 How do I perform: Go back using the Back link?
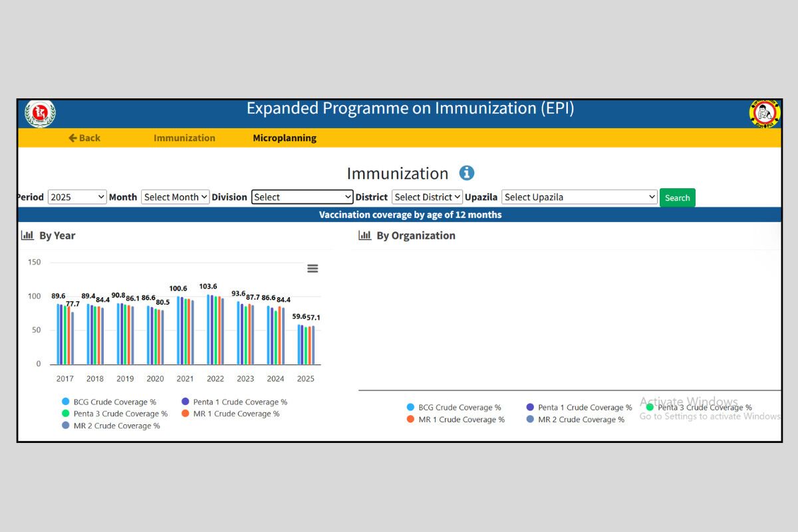(84, 138)
